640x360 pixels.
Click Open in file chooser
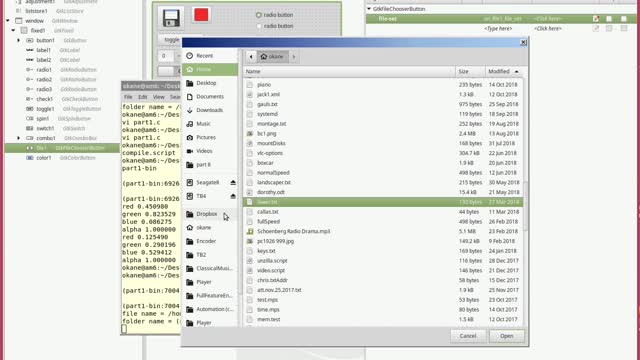(x=507, y=336)
